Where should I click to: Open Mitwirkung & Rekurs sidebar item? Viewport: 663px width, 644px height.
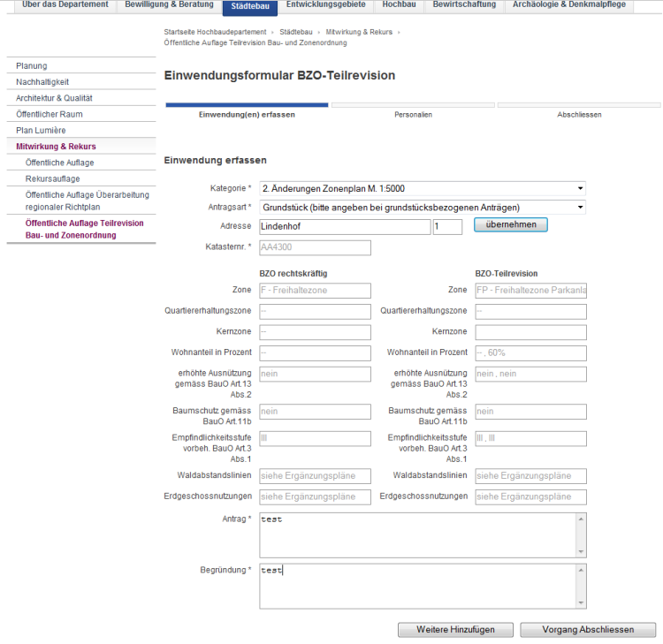pyautogui.click(x=81, y=147)
